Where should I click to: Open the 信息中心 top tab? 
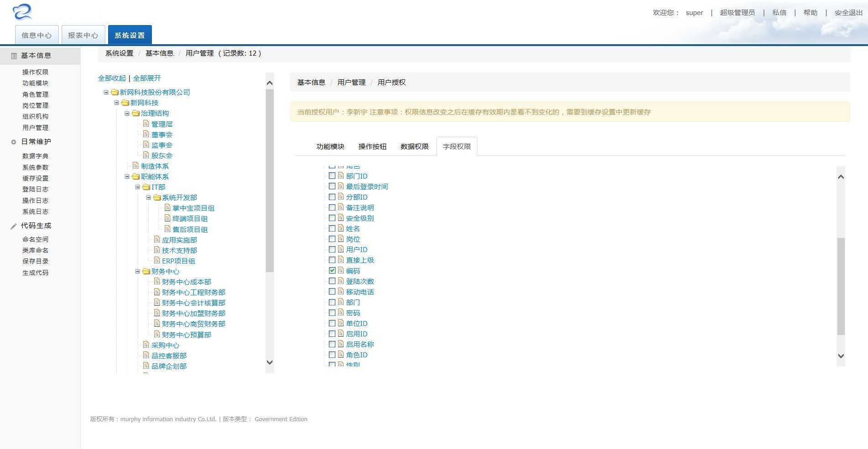[x=36, y=35]
